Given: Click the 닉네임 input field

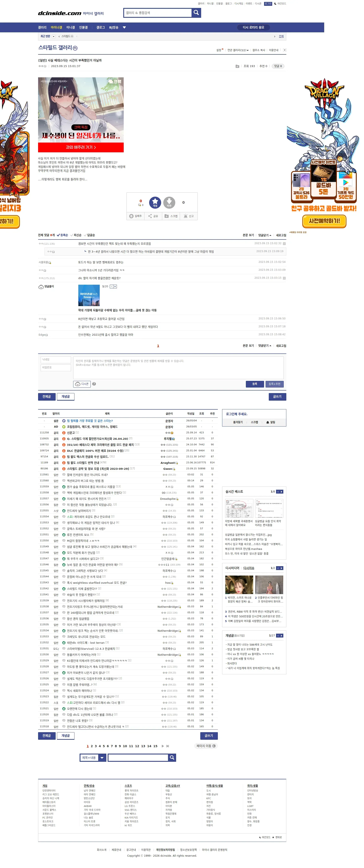Looking at the screenshot, I should coord(56,359).
